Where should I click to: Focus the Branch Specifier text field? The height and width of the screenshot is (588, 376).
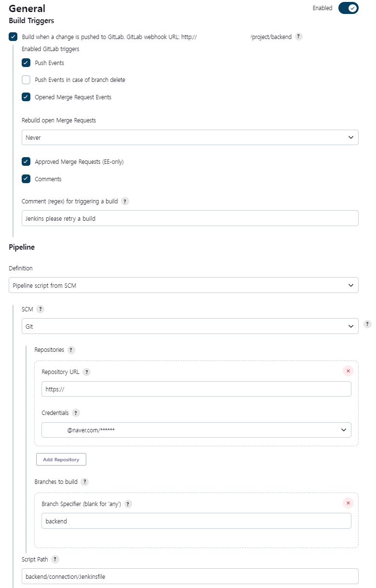(x=196, y=521)
